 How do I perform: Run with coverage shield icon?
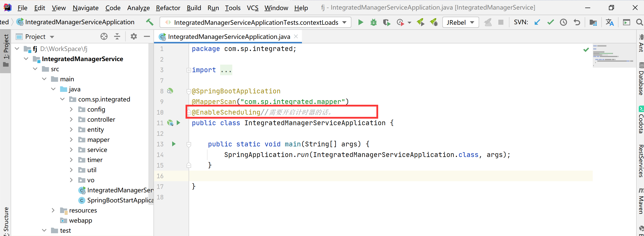387,22
